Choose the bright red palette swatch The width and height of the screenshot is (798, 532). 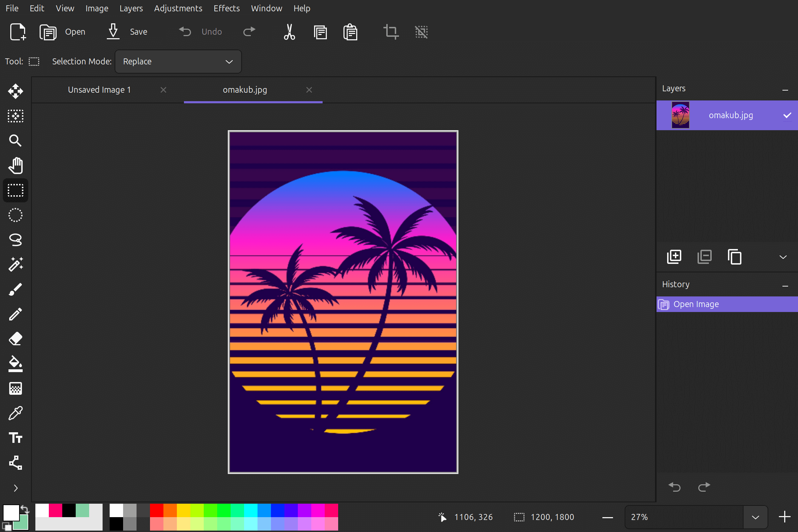[157, 510]
